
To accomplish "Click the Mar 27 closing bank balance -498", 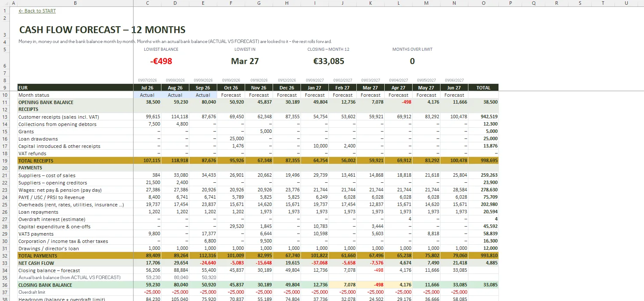I will [x=377, y=285].
